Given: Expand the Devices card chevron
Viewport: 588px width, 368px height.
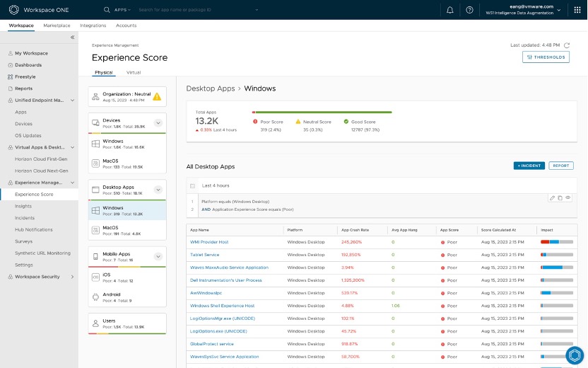Looking at the screenshot, I should point(158,123).
